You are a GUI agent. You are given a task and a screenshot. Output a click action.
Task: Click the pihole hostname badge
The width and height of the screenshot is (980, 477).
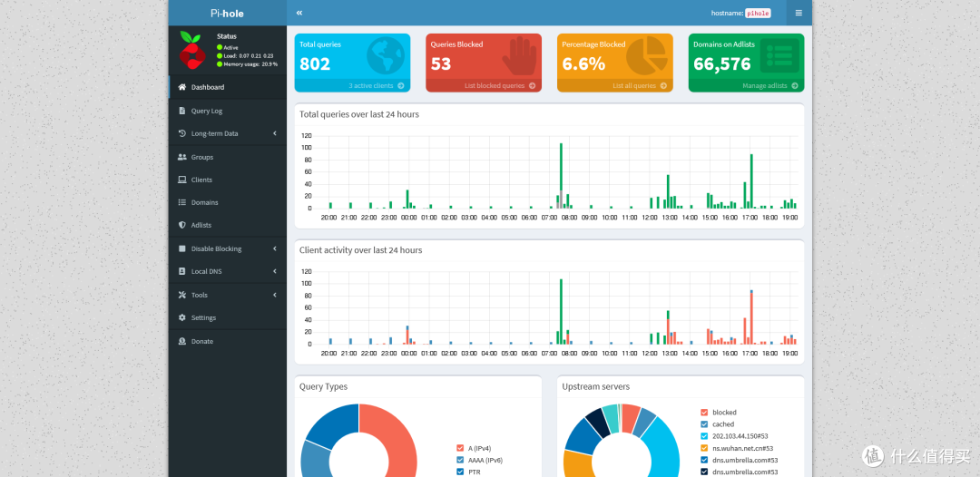point(758,13)
